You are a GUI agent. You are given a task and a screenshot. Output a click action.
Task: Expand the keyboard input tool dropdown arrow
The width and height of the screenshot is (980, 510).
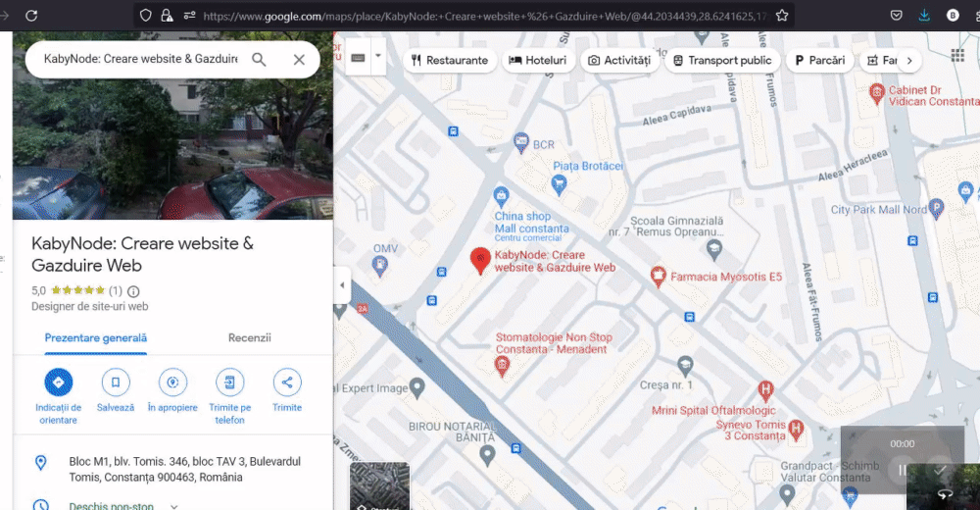(x=378, y=56)
